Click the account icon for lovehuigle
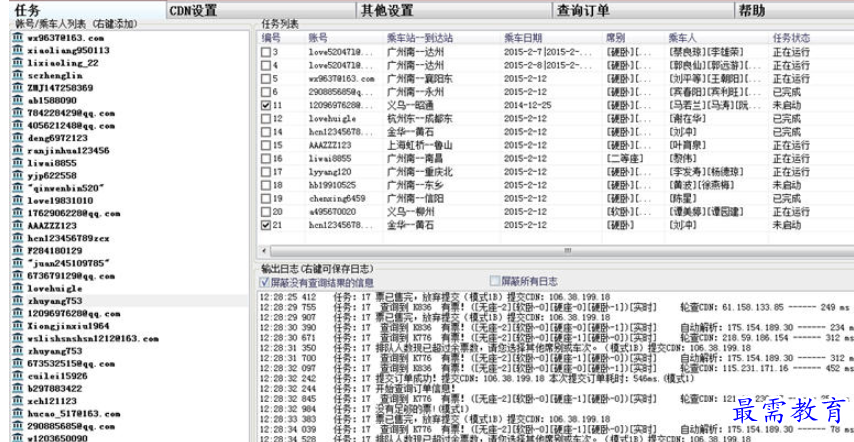The height and width of the screenshot is (442, 854). pos(18,288)
